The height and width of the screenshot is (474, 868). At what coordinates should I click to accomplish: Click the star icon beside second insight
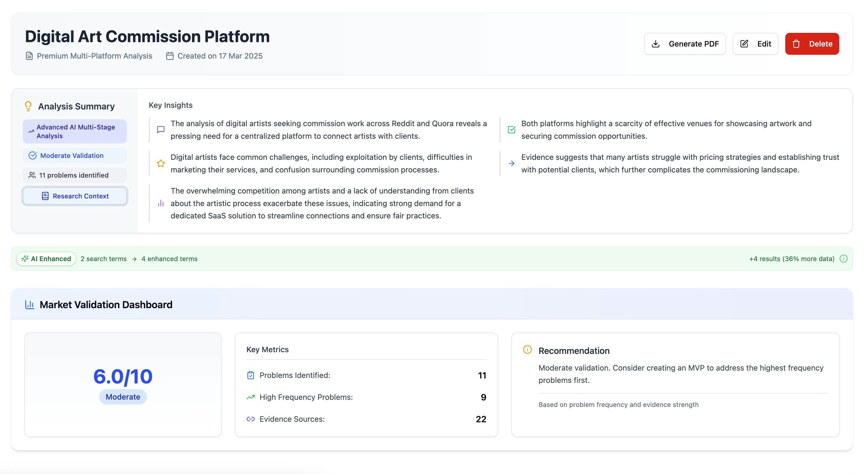click(x=161, y=163)
